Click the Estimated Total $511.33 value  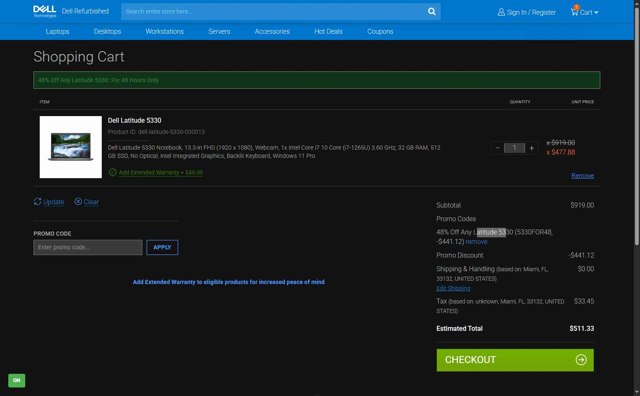(582, 328)
